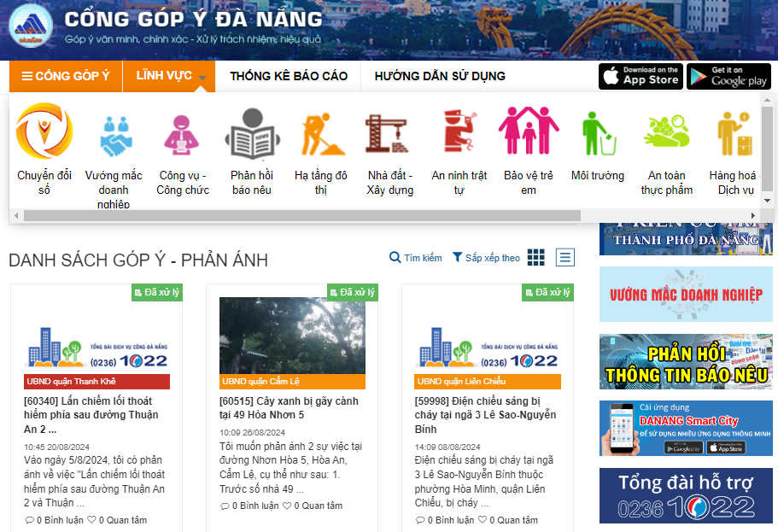The width and height of the screenshot is (778, 532).
Task: Choose the Môi trường category icon
Action: (x=598, y=133)
